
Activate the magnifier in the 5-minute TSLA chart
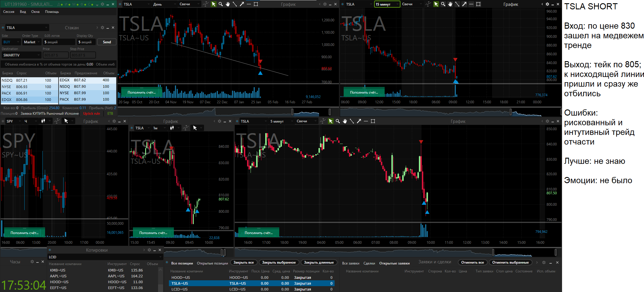pyautogui.click(x=338, y=121)
